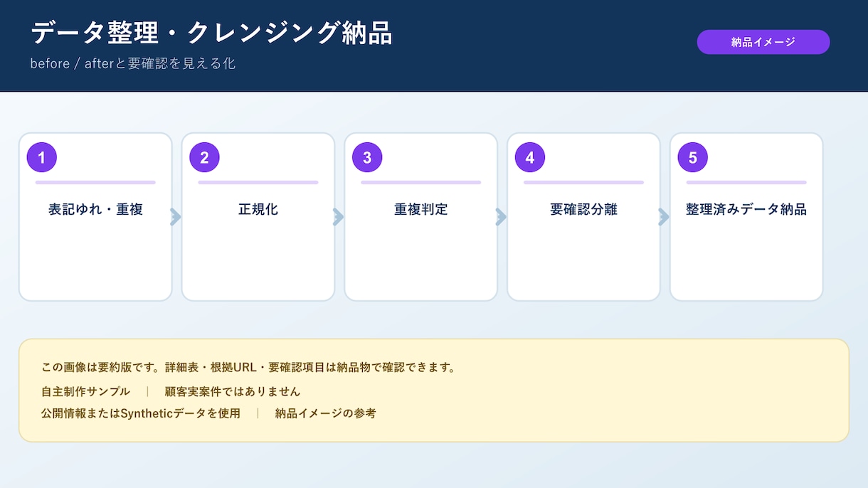Viewport: 868px width, 488px height.
Task: Click the arrow between 正規化 and 重複判定
Action: click(339, 217)
